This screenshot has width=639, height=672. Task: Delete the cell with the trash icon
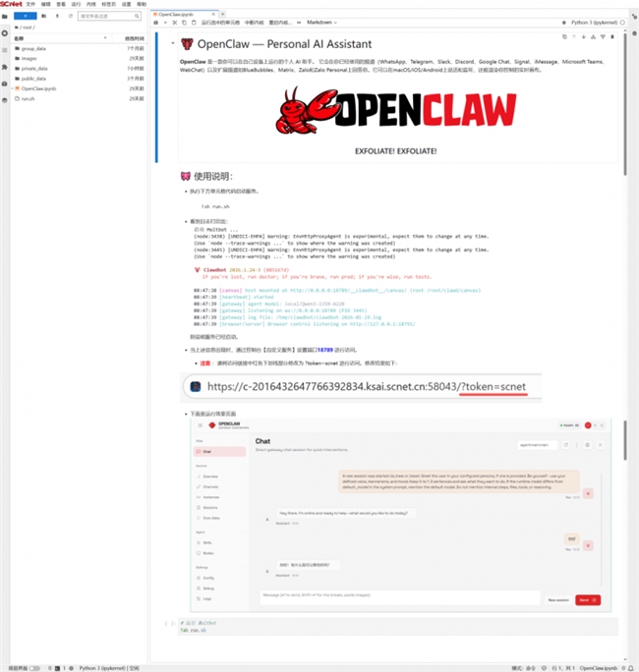click(x=612, y=37)
